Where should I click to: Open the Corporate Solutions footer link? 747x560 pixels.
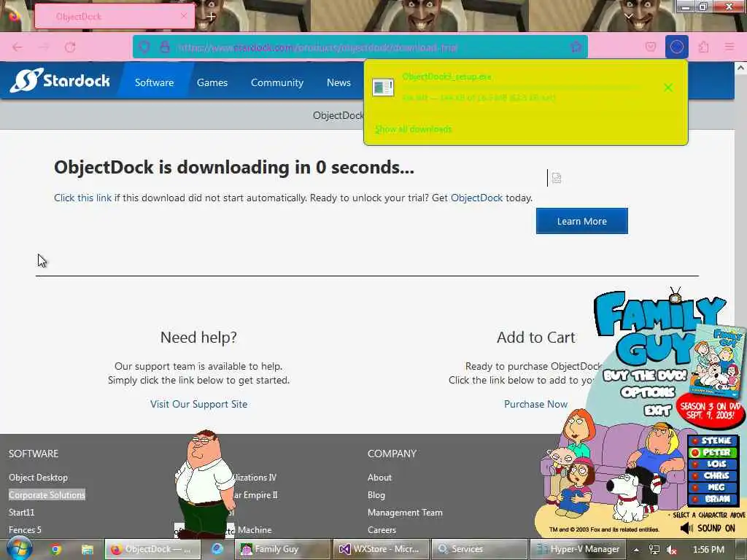pyautogui.click(x=47, y=495)
